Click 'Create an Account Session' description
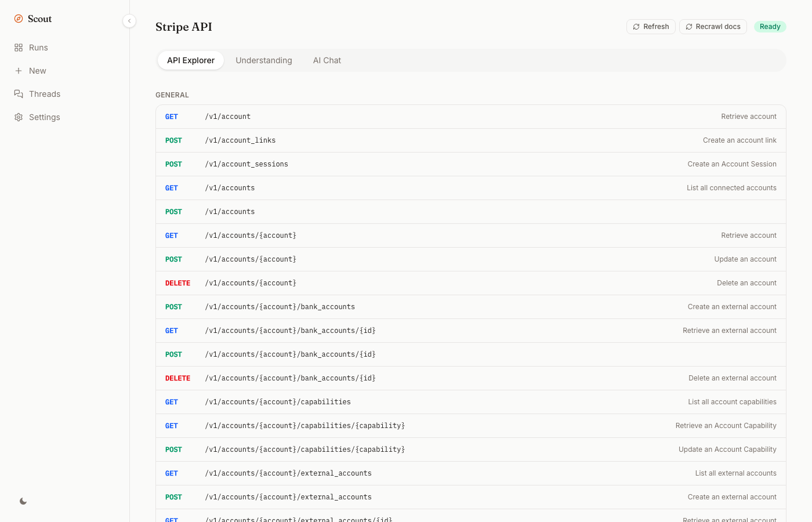 pos(732,164)
